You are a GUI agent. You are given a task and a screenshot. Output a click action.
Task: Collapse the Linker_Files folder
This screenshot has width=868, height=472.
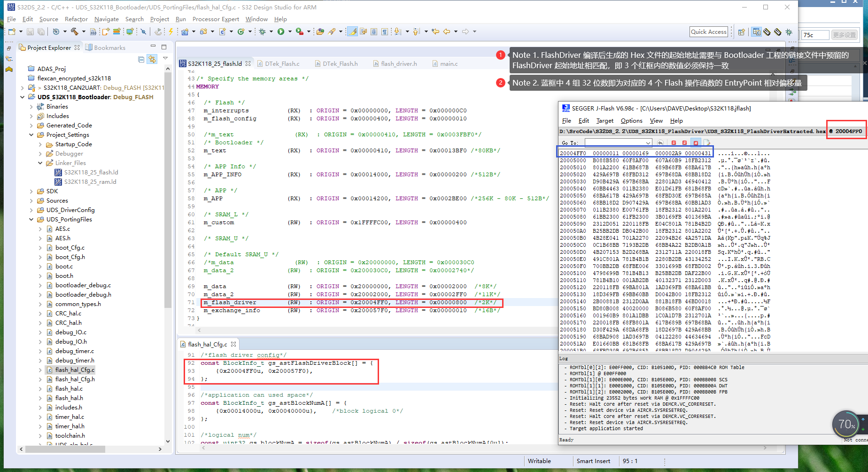click(x=40, y=163)
